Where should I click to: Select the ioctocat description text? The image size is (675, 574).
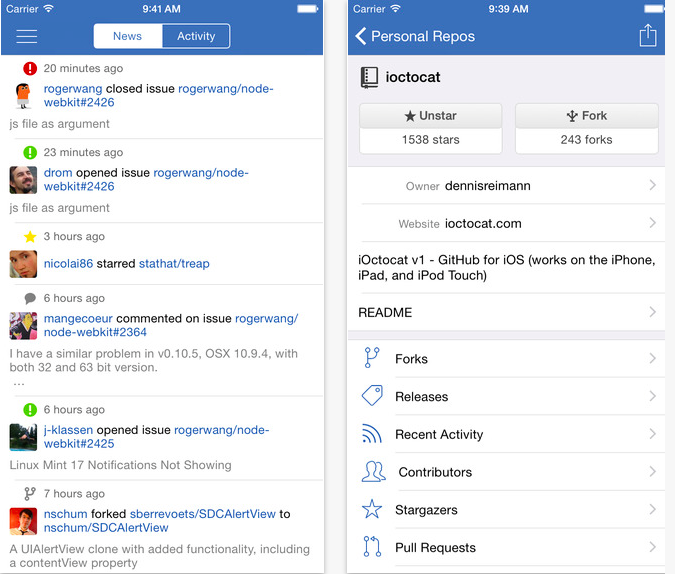coord(506,267)
